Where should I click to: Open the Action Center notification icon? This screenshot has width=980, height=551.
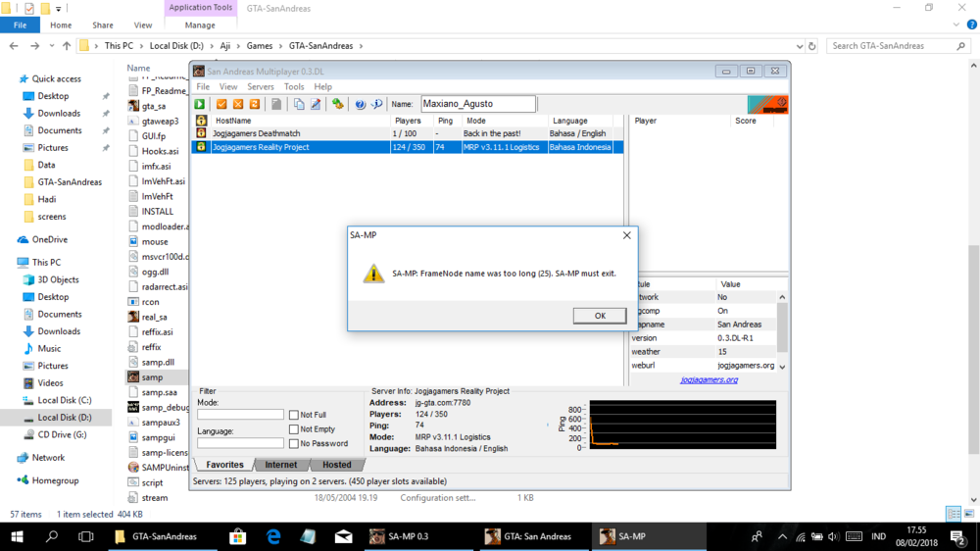(957, 536)
